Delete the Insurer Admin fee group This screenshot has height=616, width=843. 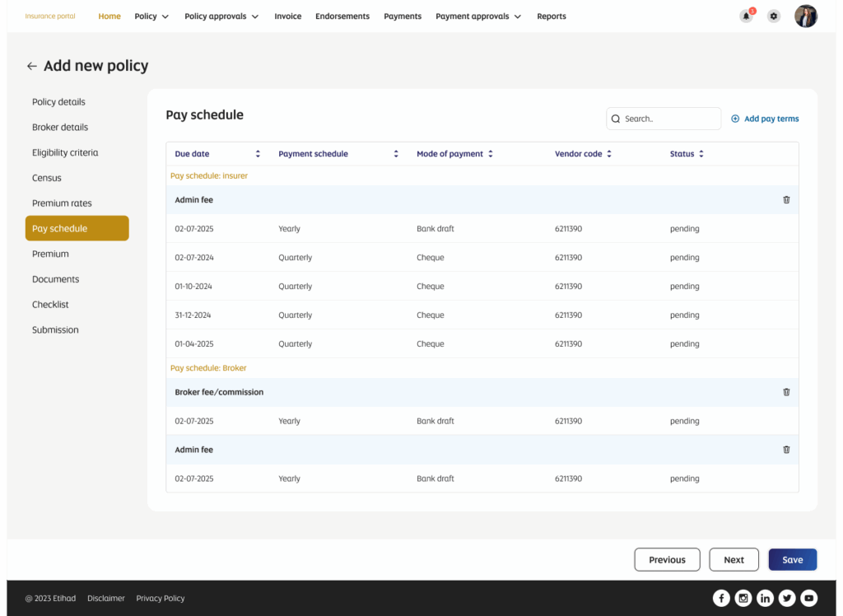click(x=786, y=200)
